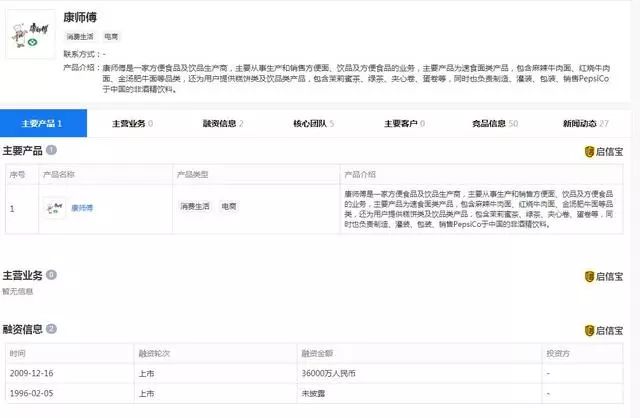Select the 竞品信息 tab
The height and width of the screenshot is (418, 640).
495,123
